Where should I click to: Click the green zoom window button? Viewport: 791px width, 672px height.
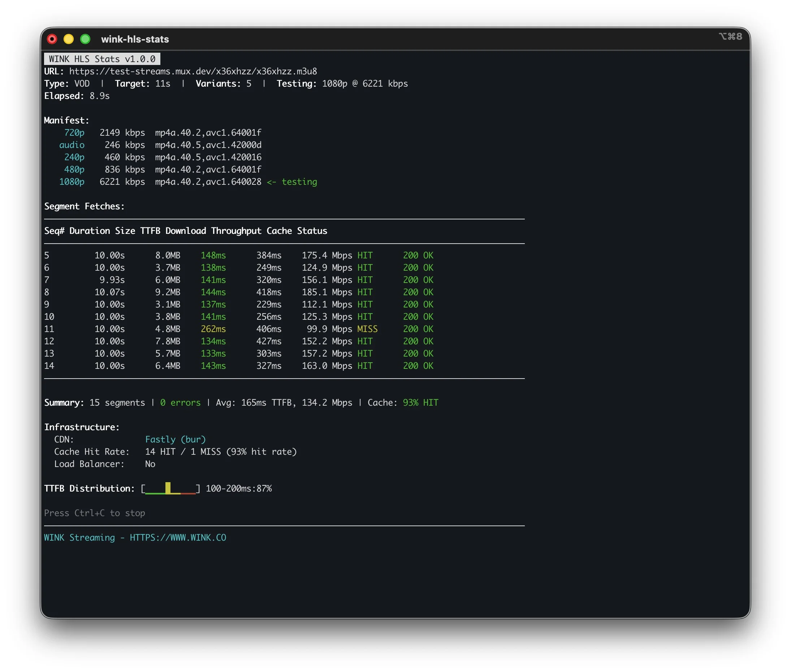(85, 39)
